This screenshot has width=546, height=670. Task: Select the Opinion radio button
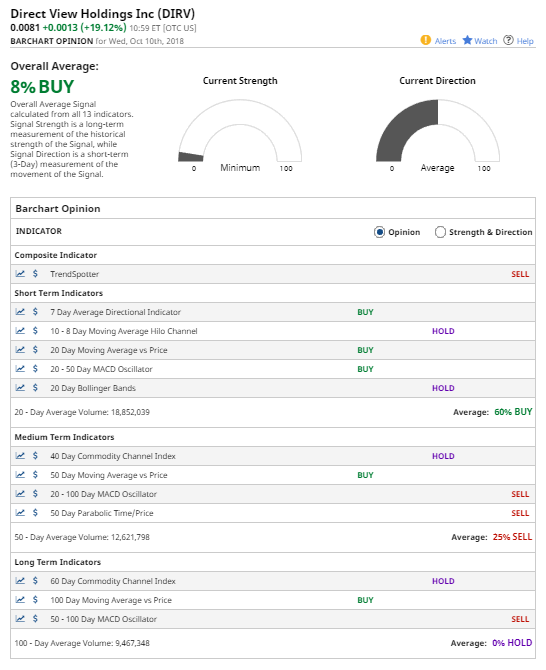pyautogui.click(x=379, y=232)
